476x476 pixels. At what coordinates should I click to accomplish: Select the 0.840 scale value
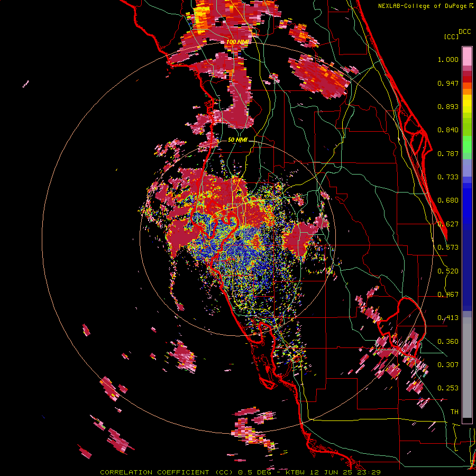click(448, 130)
